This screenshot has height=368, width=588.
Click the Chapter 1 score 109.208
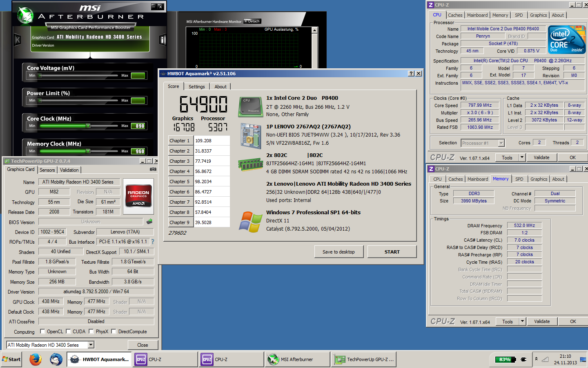(212, 141)
